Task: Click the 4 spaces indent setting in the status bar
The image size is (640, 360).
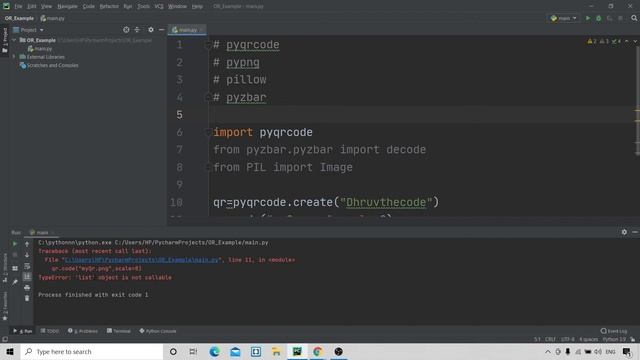Action: 589,339
